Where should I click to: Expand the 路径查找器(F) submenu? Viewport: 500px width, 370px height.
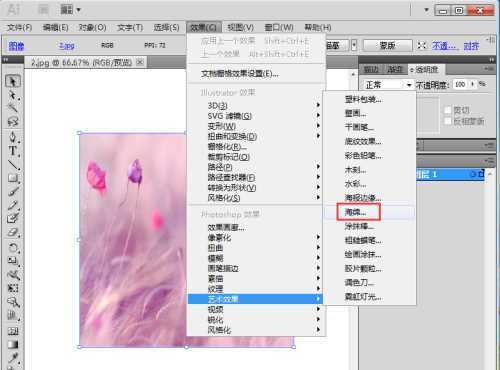click(255, 177)
